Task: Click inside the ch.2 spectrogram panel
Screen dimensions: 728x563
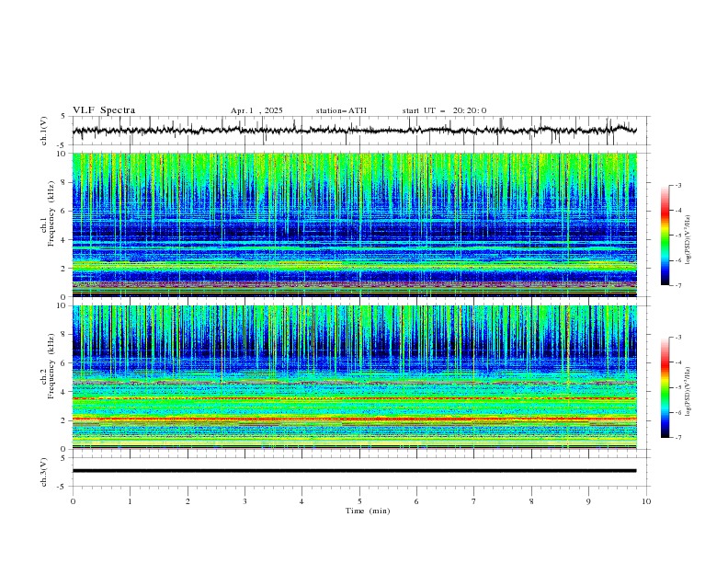Action: pyautogui.click(x=354, y=377)
